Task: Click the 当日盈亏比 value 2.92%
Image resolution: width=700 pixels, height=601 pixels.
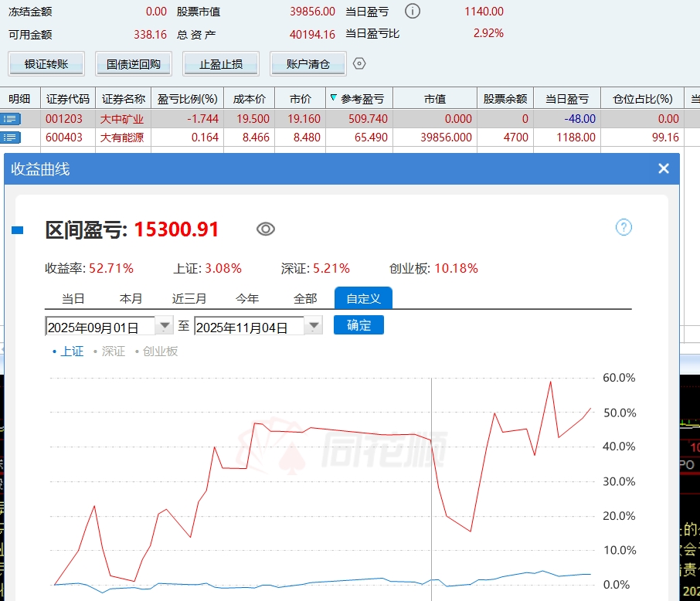Action: [x=488, y=33]
